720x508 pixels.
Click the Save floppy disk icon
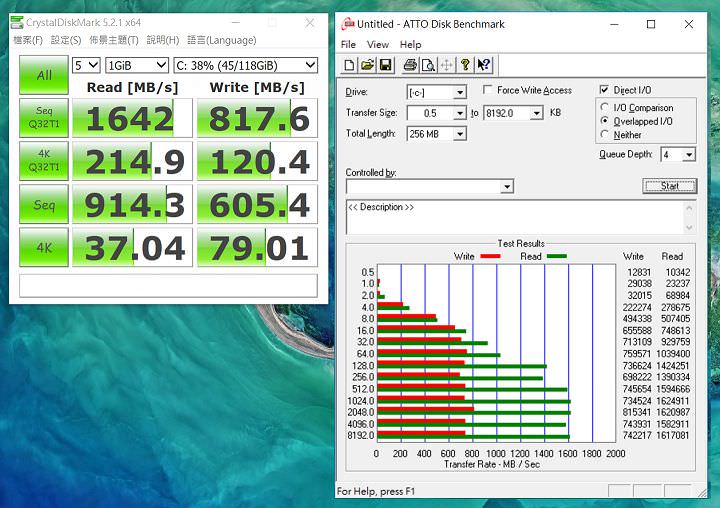tap(385, 65)
